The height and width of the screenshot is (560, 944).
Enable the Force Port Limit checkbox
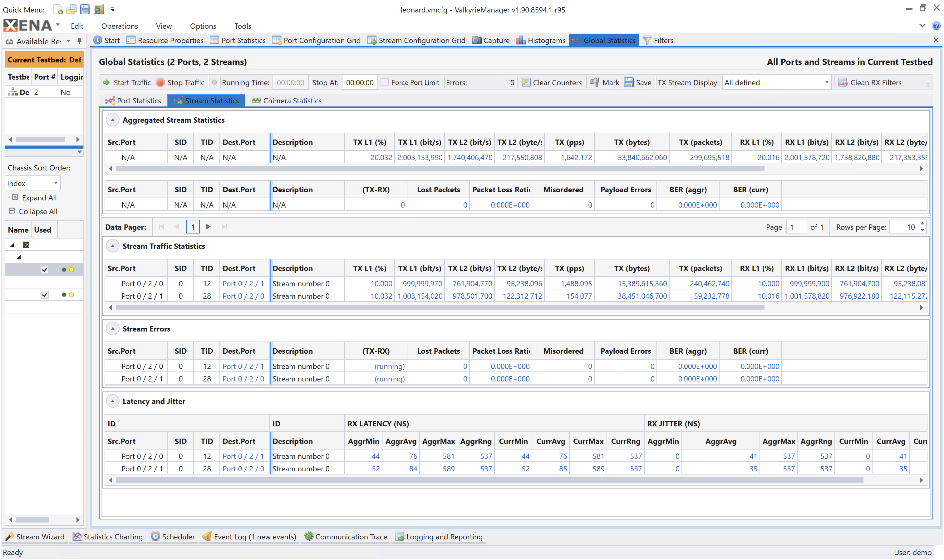385,82
